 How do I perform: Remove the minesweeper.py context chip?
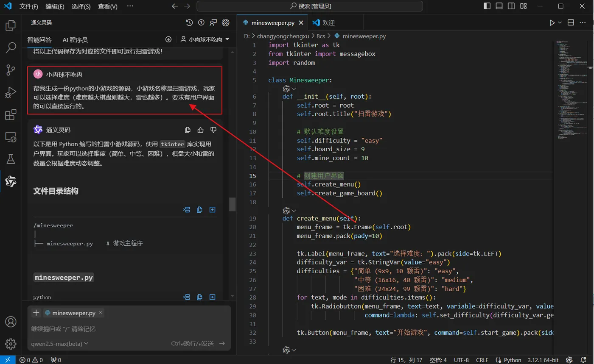coord(101,313)
